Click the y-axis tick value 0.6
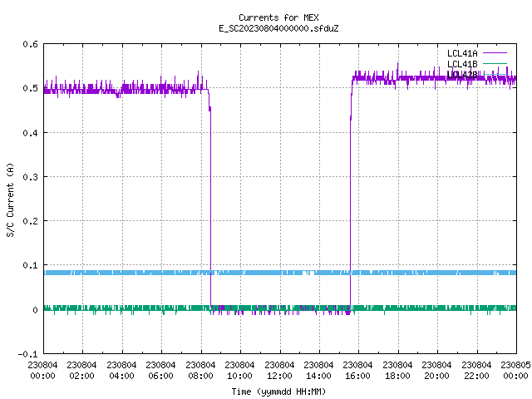This screenshot has width=532, height=399. tap(30, 44)
